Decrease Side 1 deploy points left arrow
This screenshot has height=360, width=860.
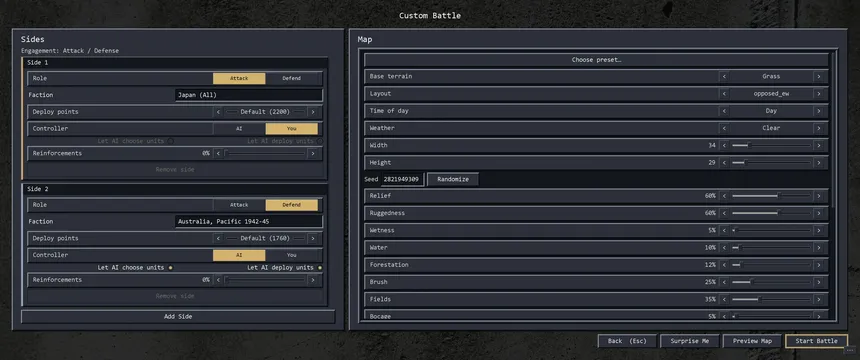(x=218, y=112)
